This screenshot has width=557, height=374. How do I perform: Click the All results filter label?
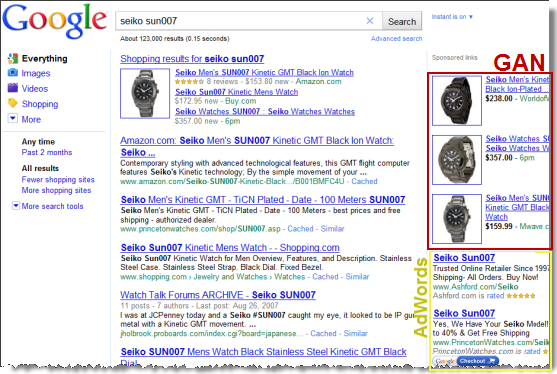tap(40, 168)
